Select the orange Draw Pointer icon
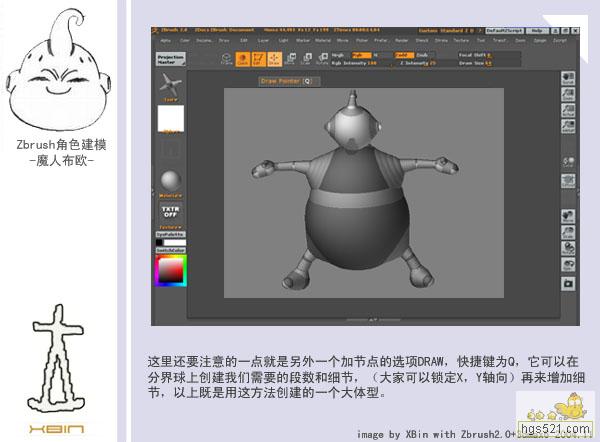This screenshot has height=442, width=600. 274,59
